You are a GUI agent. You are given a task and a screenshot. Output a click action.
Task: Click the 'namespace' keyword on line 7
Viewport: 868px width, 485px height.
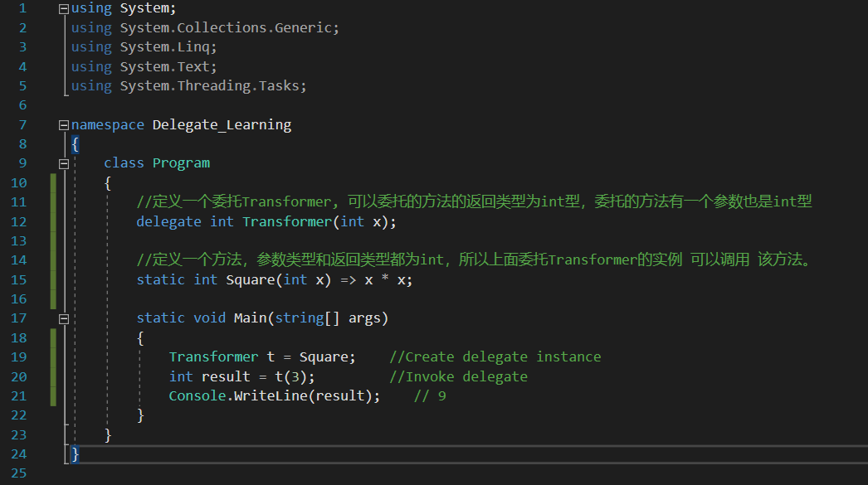[108, 125]
